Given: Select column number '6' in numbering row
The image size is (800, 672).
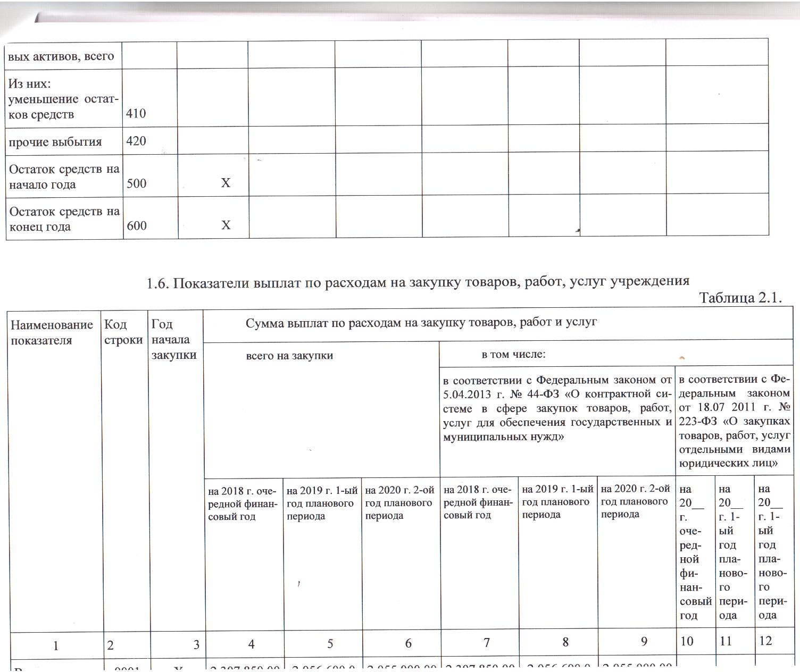Looking at the screenshot, I should tap(408, 643).
